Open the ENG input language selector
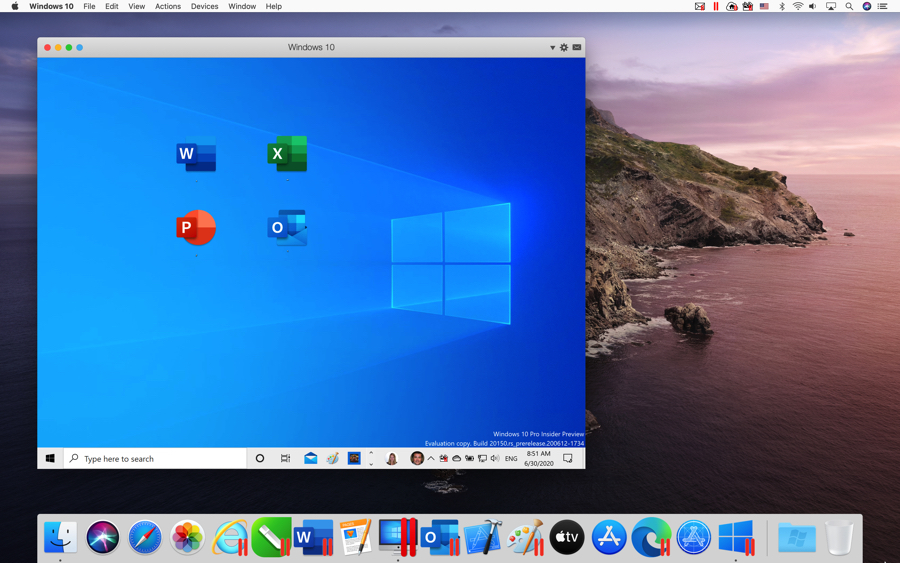 click(511, 459)
